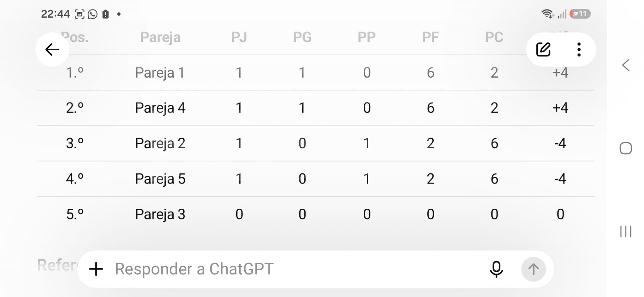Tap the PF column header
This screenshot has width=644, height=297.
[430, 37]
